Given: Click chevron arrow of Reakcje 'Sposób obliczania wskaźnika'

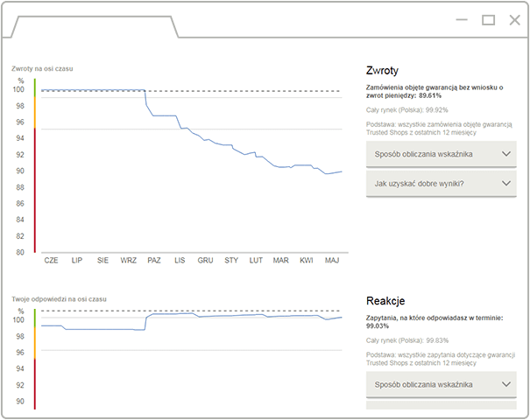Looking at the screenshot, I should point(506,384).
